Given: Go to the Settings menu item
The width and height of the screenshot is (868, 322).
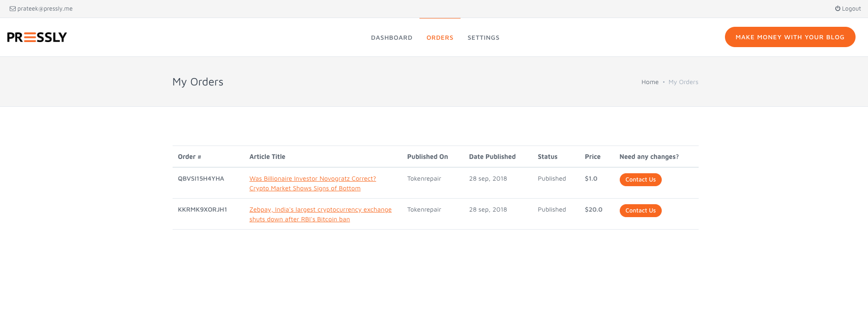Looking at the screenshot, I should click(483, 37).
